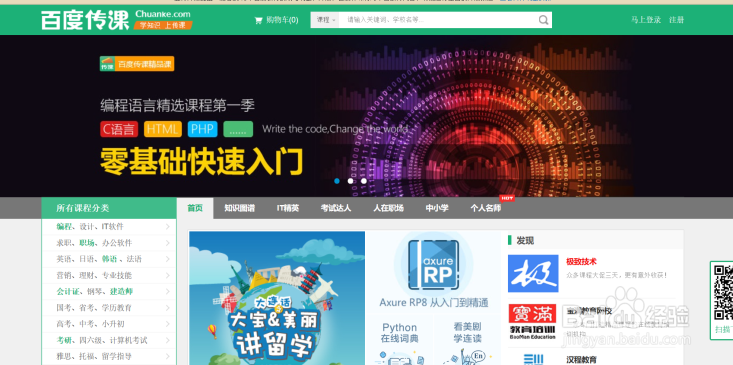This screenshot has height=365, width=733.
Task: Select the second banner carousel dot
Action: coord(351,181)
